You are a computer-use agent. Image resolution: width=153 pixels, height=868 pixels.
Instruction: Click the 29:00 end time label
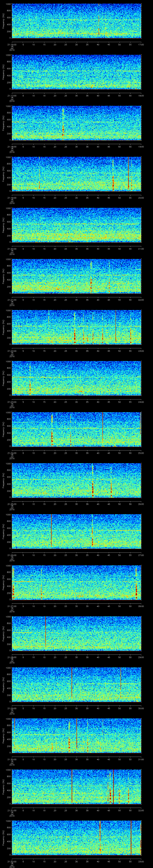pyautogui.click(x=141, y=657)
